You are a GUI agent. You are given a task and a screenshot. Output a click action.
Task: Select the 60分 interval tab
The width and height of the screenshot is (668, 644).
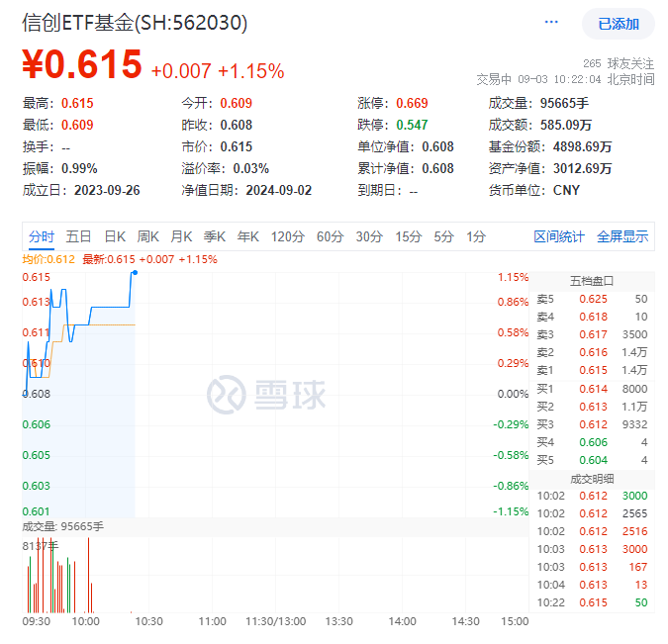tap(330, 236)
